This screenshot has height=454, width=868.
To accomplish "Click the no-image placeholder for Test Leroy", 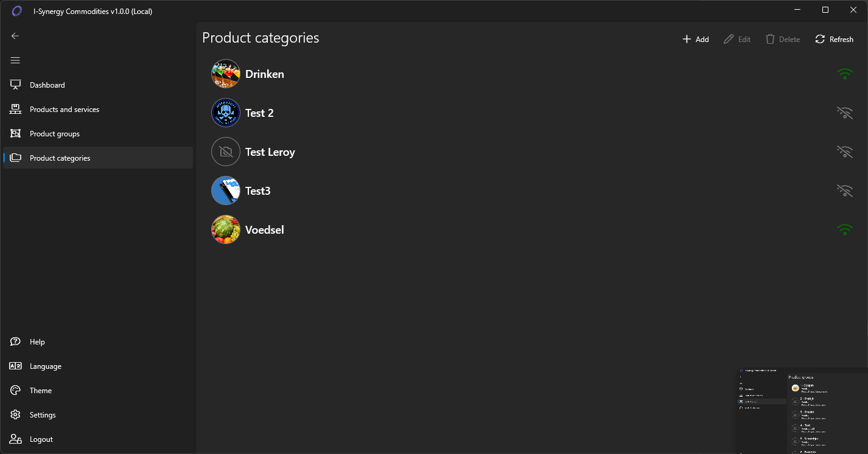I will coord(226,152).
